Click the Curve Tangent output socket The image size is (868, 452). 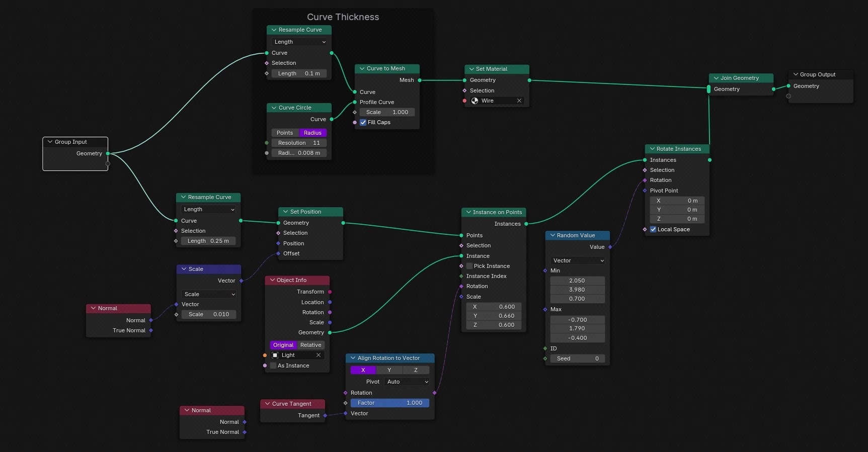pos(325,415)
